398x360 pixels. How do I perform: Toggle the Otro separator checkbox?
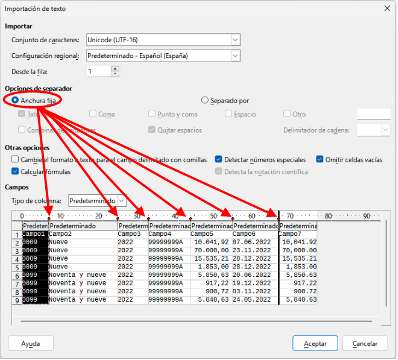click(287, 114)
